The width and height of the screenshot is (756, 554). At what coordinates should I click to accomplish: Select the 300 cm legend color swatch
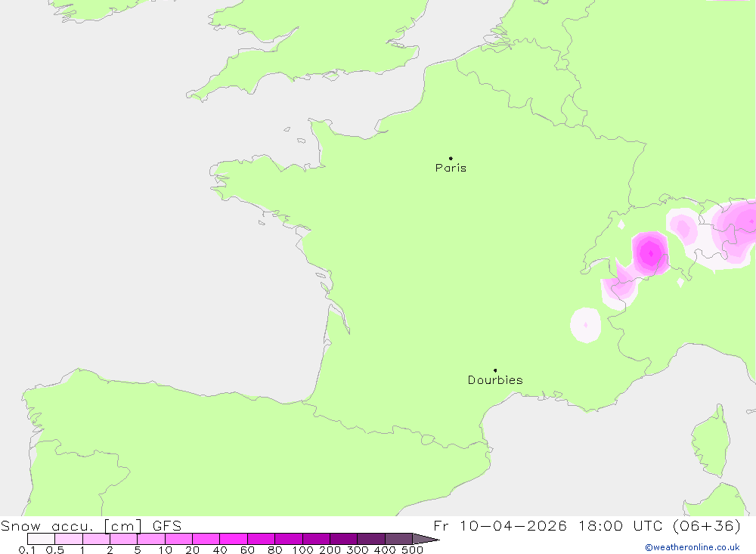[x=371, y=539]
